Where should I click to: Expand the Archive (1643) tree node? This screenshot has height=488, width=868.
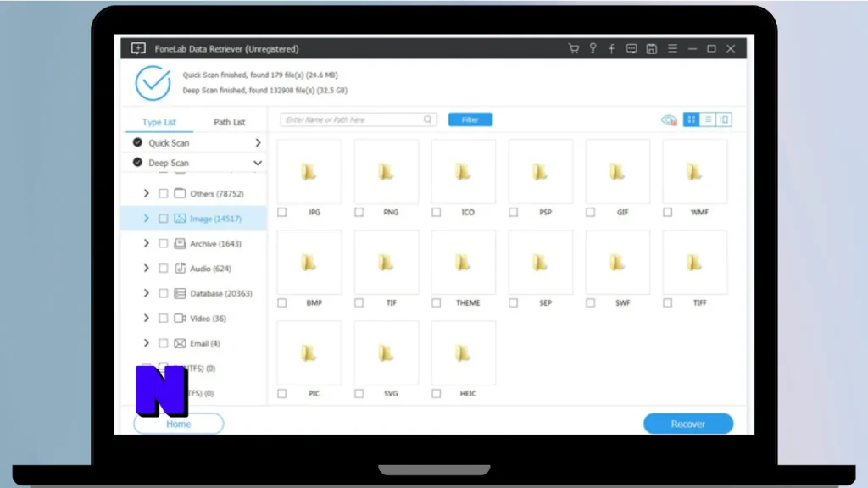click(x=146, y=243)
